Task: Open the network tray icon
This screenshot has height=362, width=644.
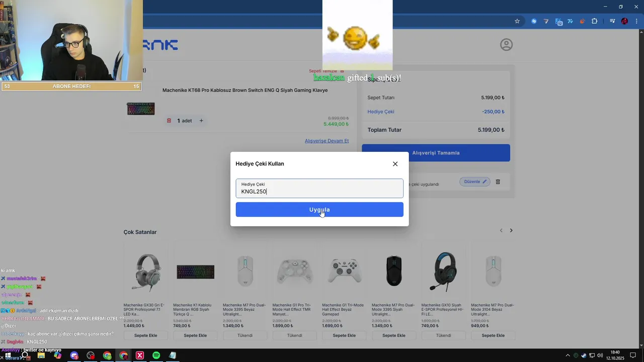Action: pos(592,355)
